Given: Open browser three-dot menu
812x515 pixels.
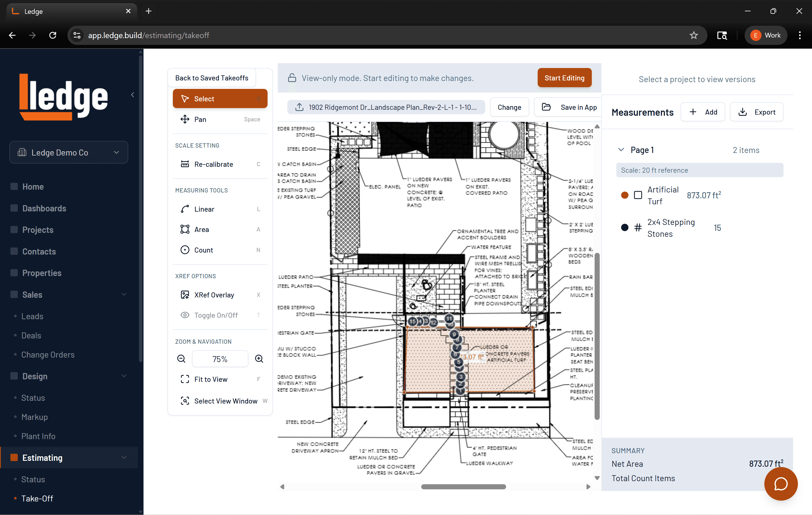Looking at the screenshot, I should (x=800, y=35).
